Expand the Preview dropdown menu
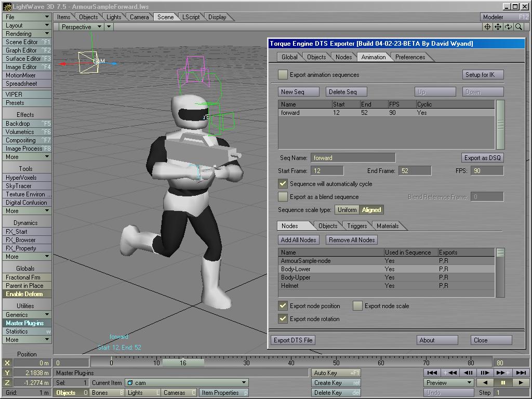The width and height of the screenshot is (532, 399). tap(449, 382)
